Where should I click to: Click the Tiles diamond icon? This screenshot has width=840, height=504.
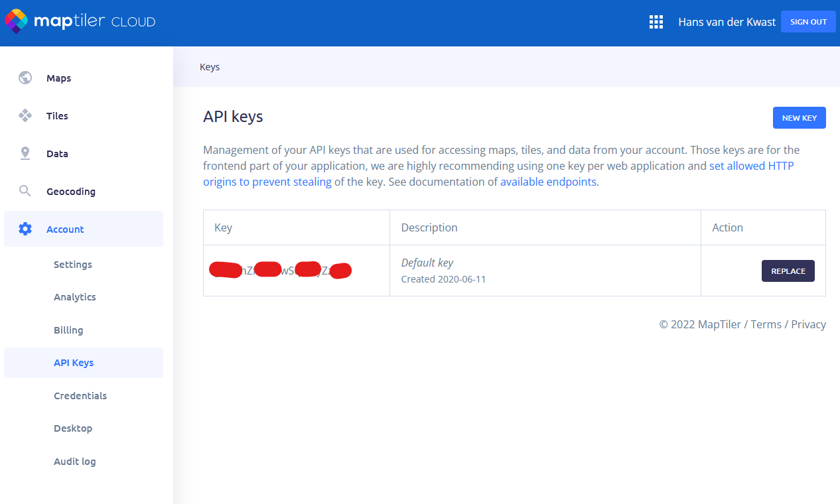pyautogui.click(x=25, y=116)
